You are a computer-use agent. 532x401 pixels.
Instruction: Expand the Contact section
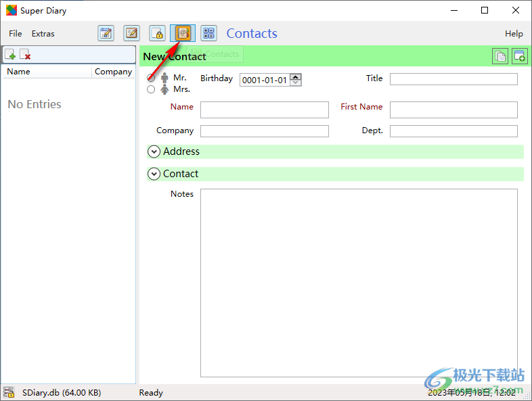(x=154, y=174)
